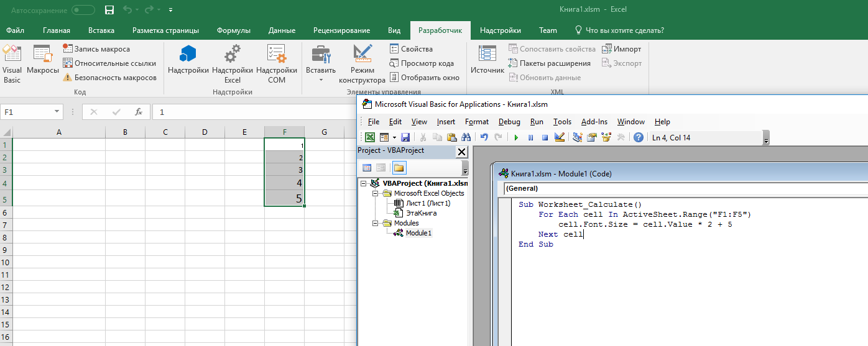Click Безопасность макросов button
Screen dimensions: 868x346
(x=109, y=78)
